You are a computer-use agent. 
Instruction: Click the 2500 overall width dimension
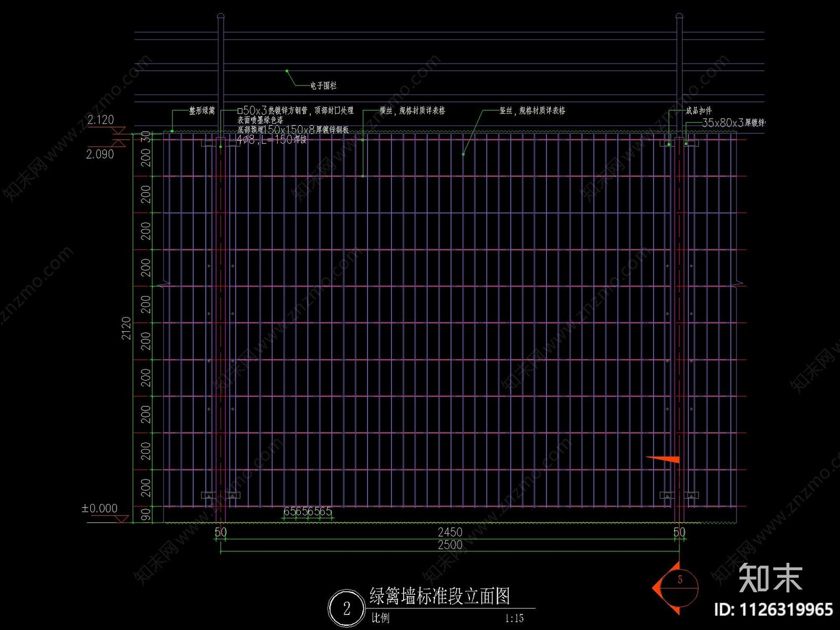click(x=450, y=545)
